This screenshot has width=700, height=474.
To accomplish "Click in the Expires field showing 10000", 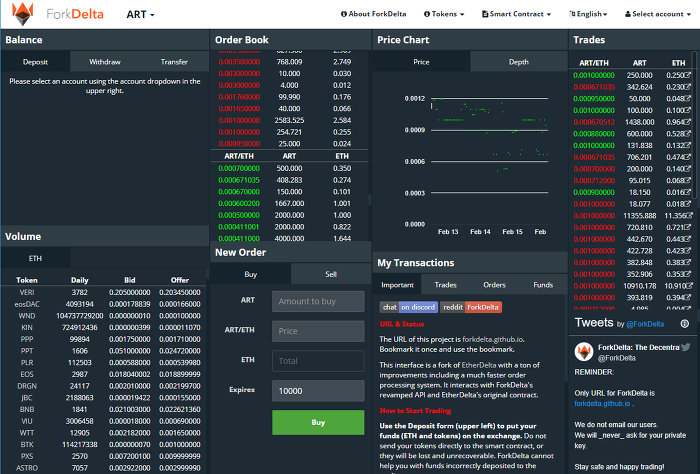I will [x=318, y=391].
